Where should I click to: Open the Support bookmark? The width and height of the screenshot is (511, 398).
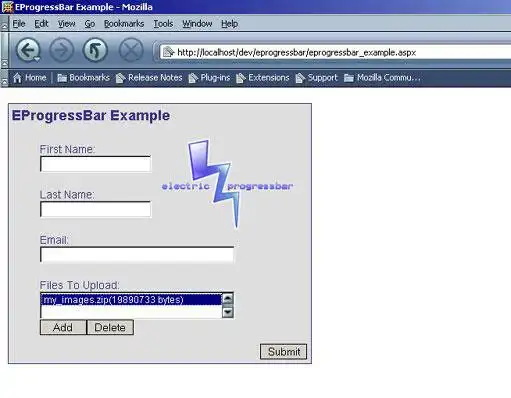(317, 78)
